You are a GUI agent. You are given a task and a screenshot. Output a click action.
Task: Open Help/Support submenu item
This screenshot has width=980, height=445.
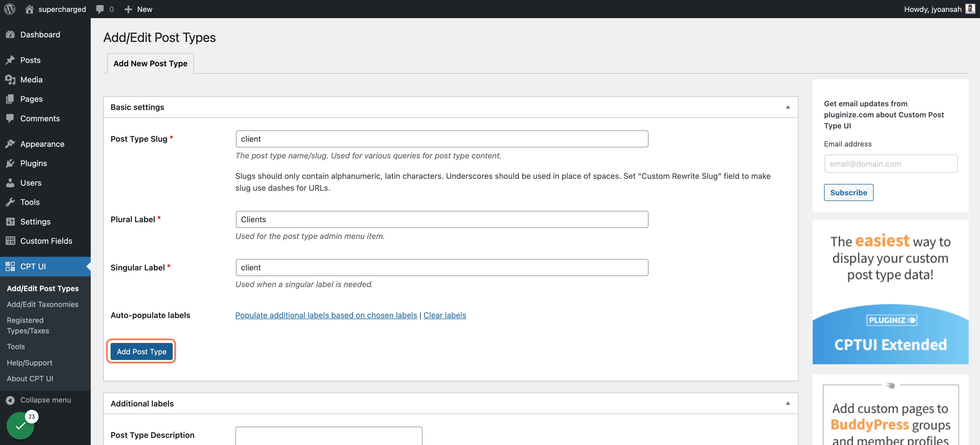(30, 363)
